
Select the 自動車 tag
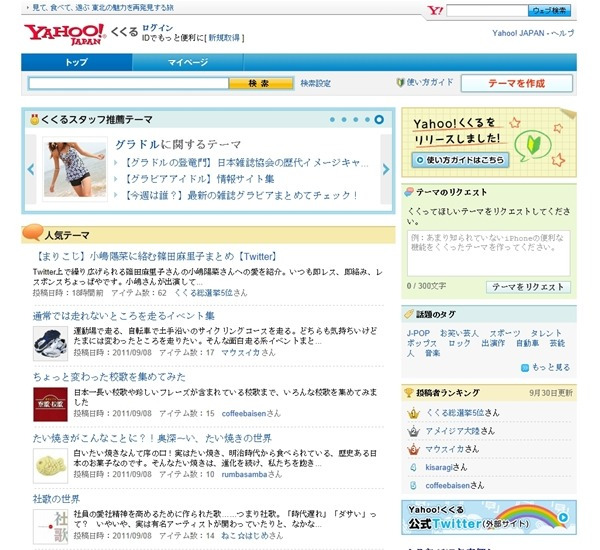click(x=527, y=343)
